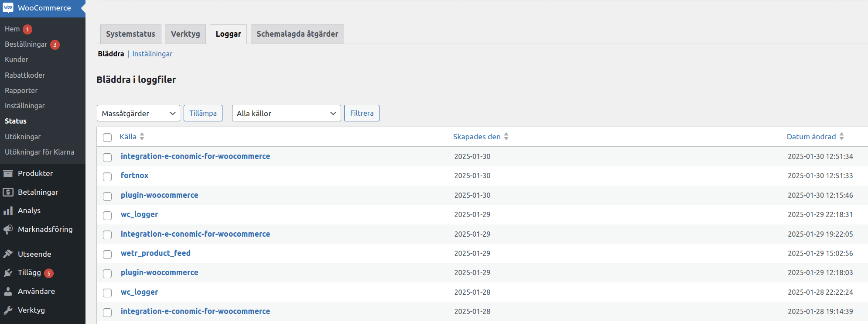Open Beställningar in the sidebar menu

(x=26, y=45)
